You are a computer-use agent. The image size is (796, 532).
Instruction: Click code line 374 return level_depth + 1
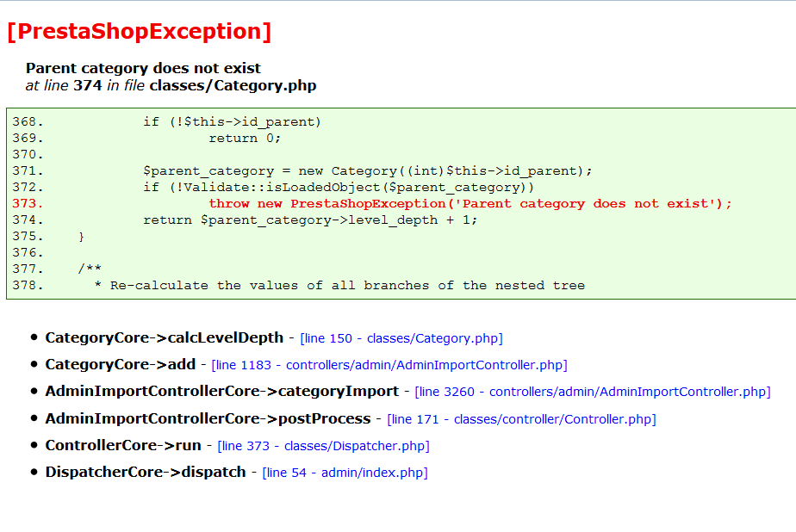[310, 220]
